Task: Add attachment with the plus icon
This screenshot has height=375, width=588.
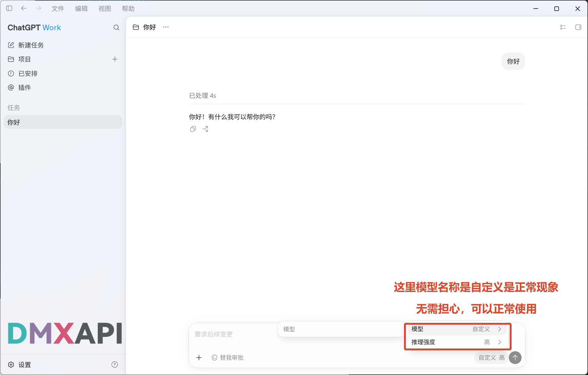Action: (x=199, y=358)
